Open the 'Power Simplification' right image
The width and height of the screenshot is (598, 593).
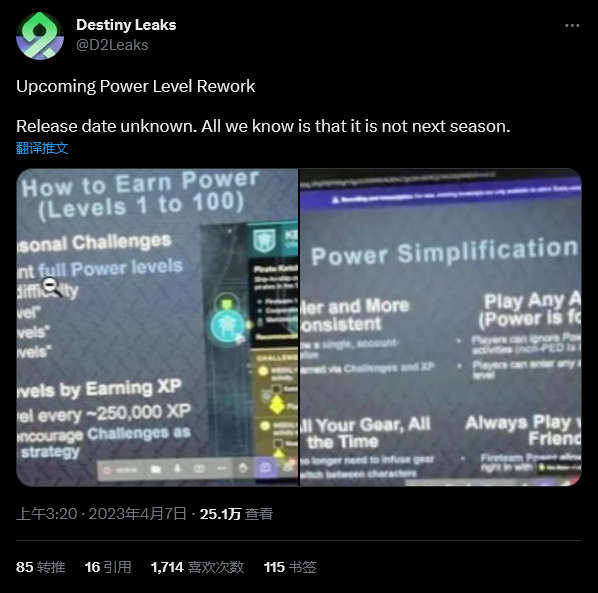pyautogui.click(x=440, y=327)
